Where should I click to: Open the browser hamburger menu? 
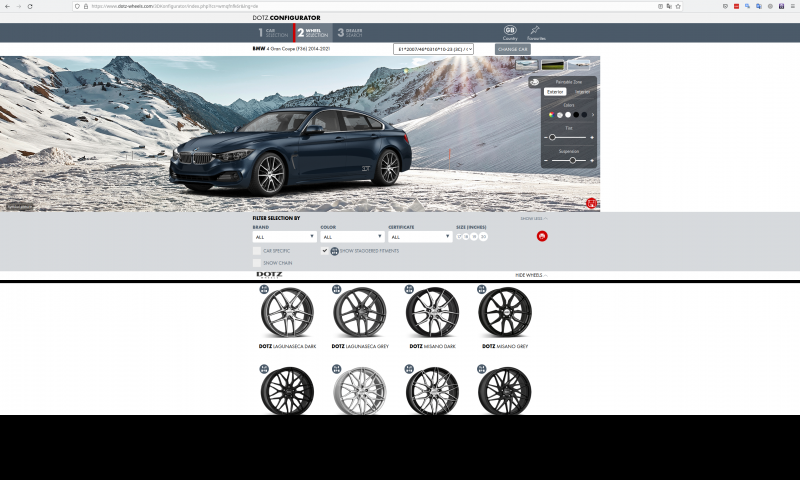792,6
